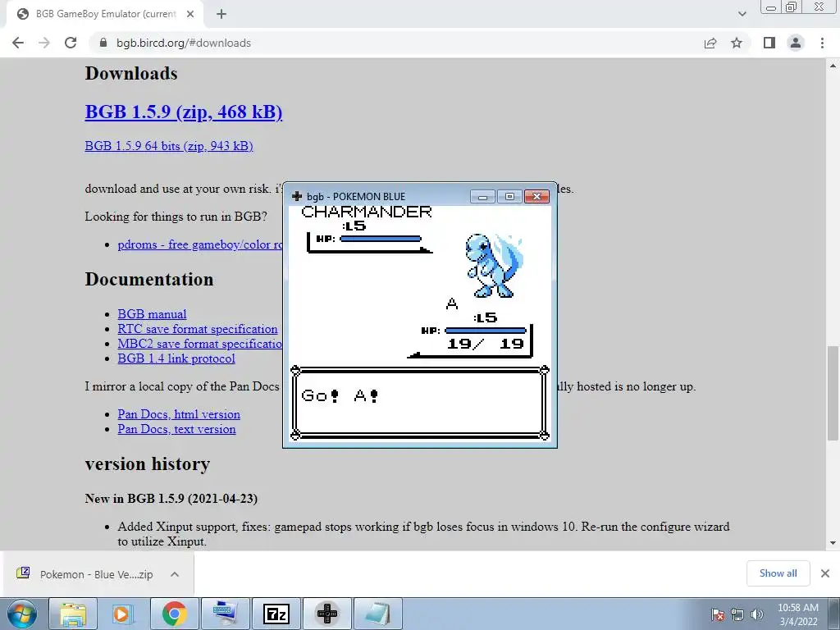Bookmark this page with the star icon
This screenshot has height=630, width=840.
point(737,43)
